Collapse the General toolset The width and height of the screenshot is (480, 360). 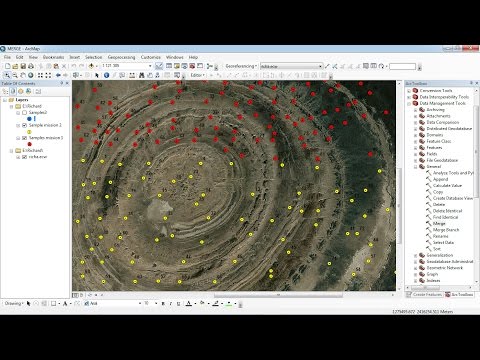[416, 167]
